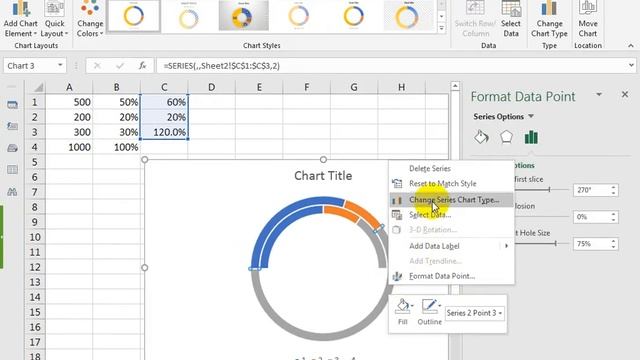Select cell containing 1000

point(69,147)
